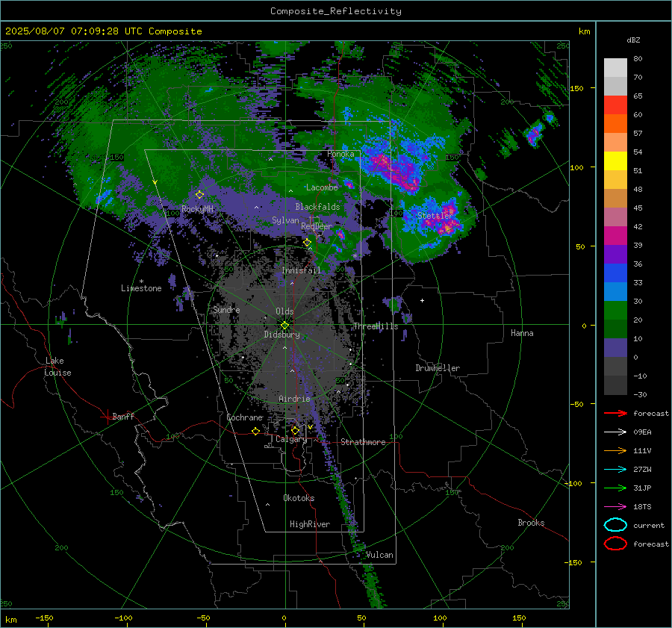The height and width of the screenshot is (628, 672).
Task: Click the Banff label
Action: [x=123, y=416]
